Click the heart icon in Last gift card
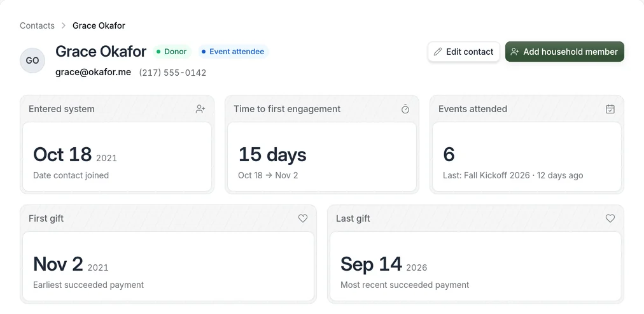644x314 pixels. point(610,218)
